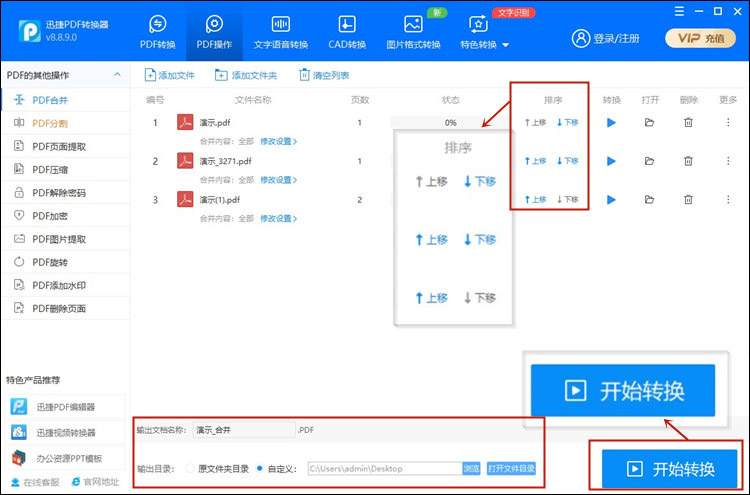Click the 清空列表 clear list icon
The height and width of the screenshot is (495, 750).
coord(304,75)
